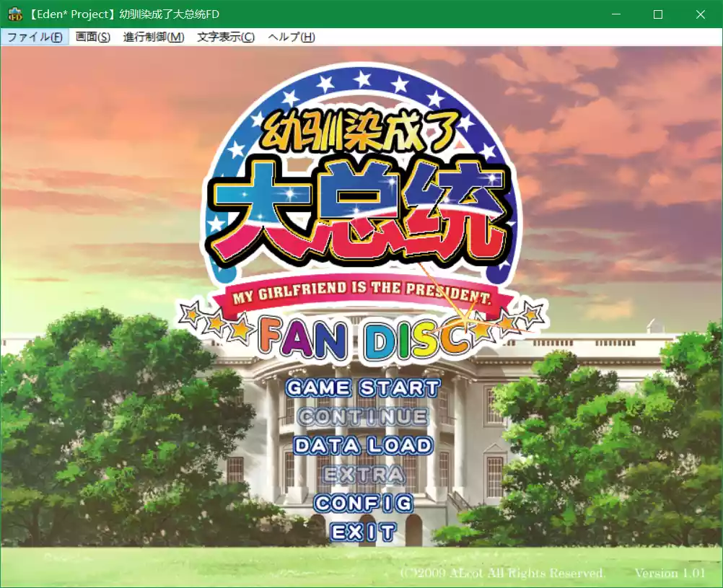Open the 進行制御(M) menu

click(153, 37)
